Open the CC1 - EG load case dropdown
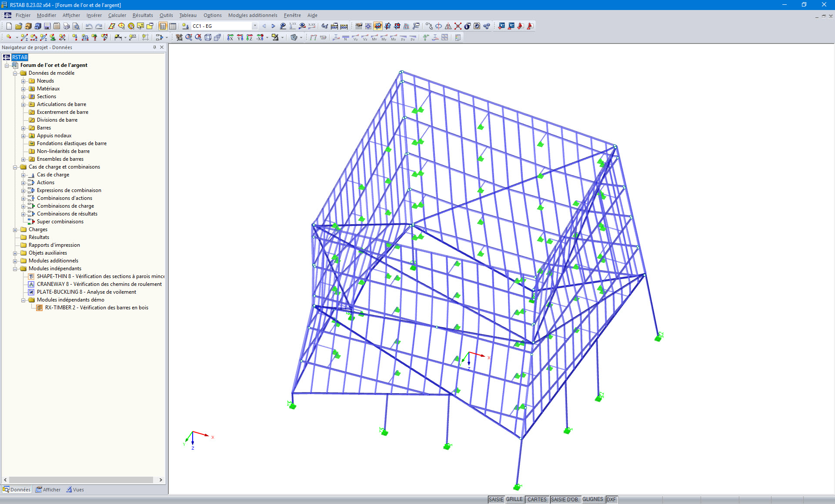This screenshot has height=504, width=835. tap(255, 26)
